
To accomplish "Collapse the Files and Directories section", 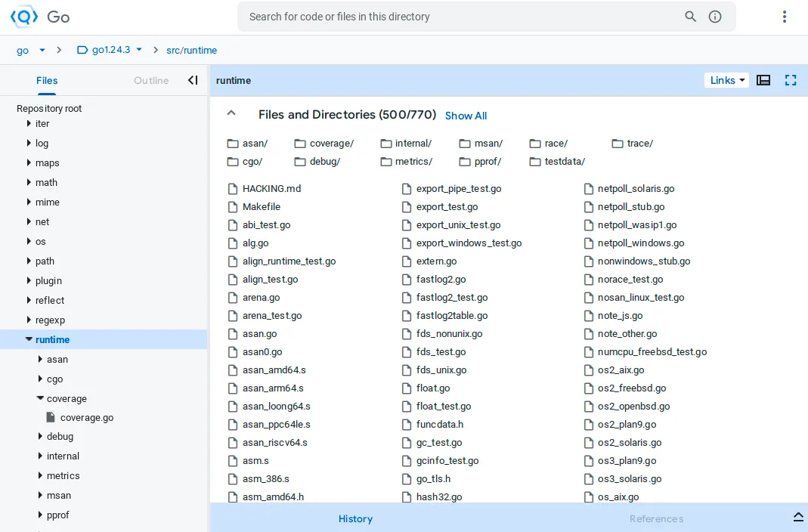I will [x=231, y=114].
